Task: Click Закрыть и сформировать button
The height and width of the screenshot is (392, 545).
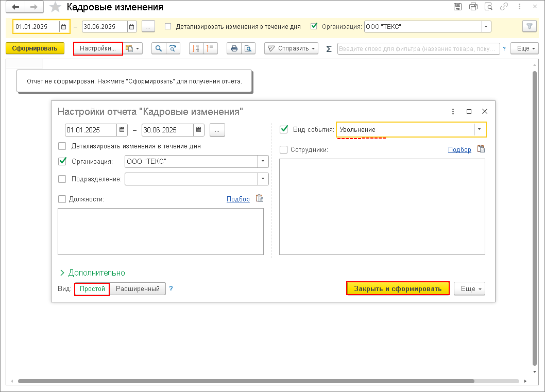Action: click(x=398, y=289)
